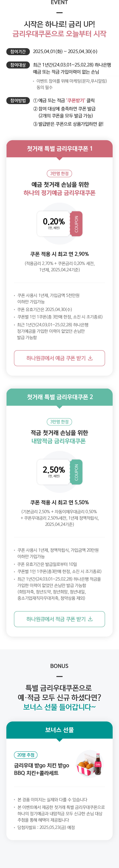Click 하나원큐에서 적금 쿠폰 받기 button
The image size is (119, 868).
60,619
